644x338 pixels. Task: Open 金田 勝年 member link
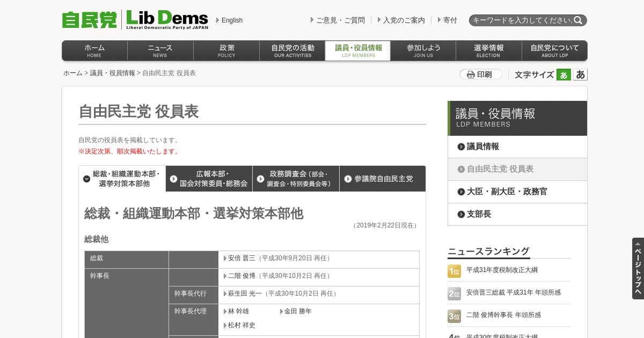(x=298, y=311)
